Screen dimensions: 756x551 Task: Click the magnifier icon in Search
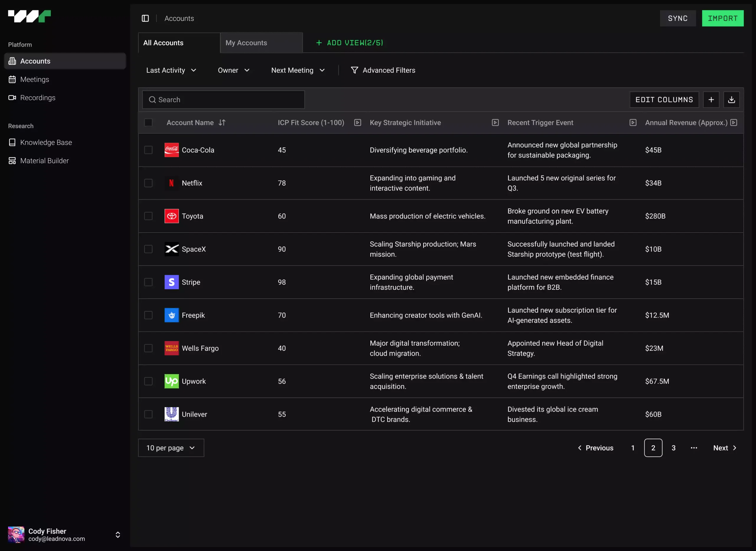tap(152, 100)
